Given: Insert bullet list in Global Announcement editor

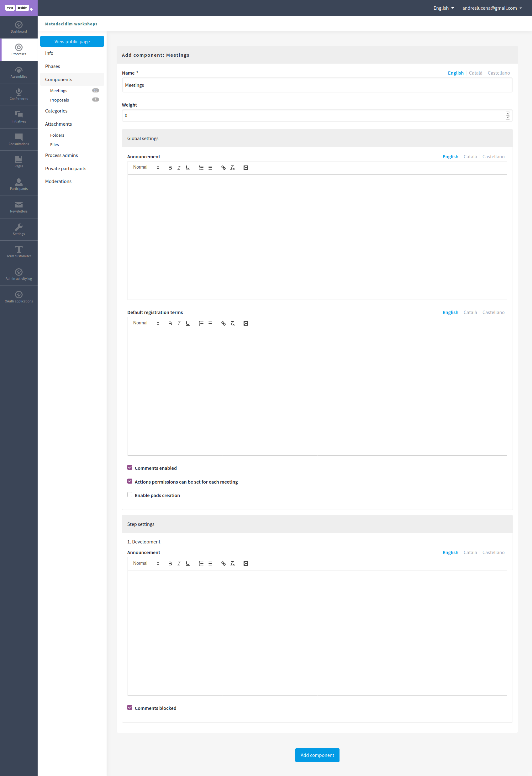Looking at the screenshot, I should click(x=210, y=168).
